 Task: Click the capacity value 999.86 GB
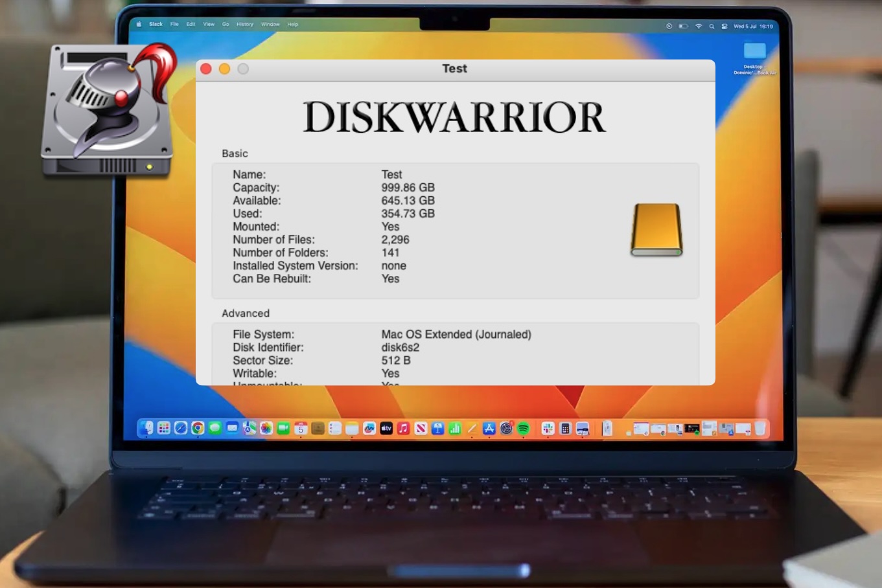click(x=408, y=188)
